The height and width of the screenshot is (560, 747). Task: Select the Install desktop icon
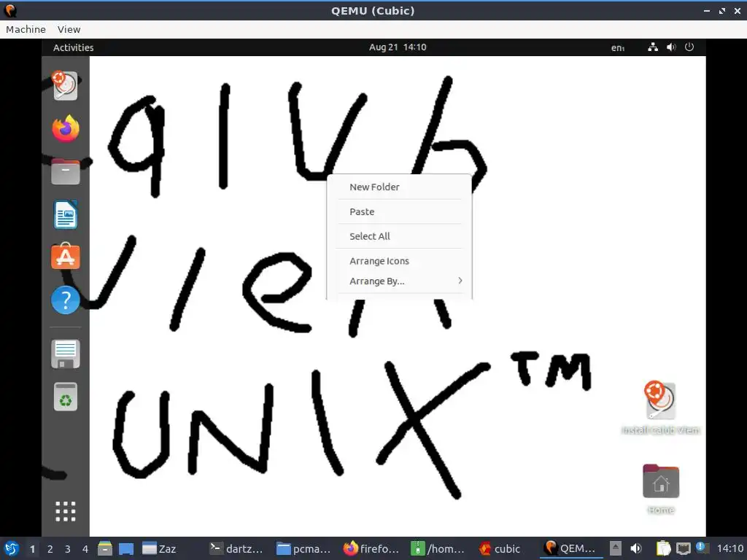click(x=660, y=408)
